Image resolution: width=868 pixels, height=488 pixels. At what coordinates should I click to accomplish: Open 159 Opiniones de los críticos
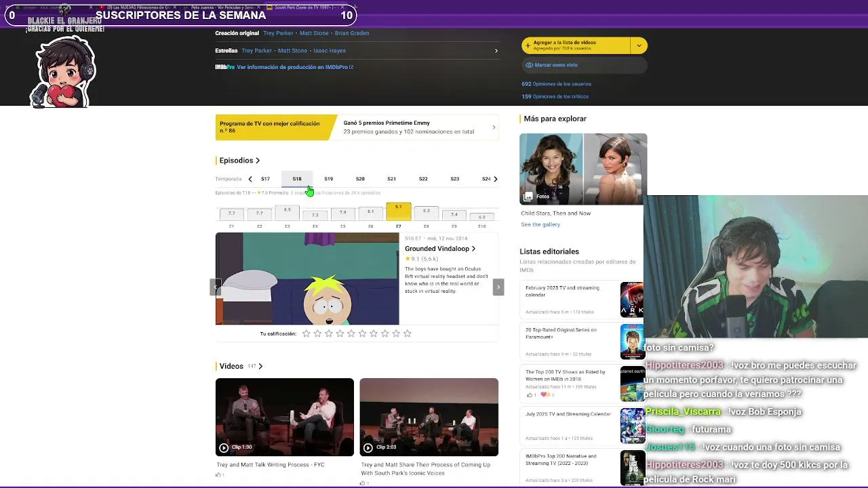[555, 96]
